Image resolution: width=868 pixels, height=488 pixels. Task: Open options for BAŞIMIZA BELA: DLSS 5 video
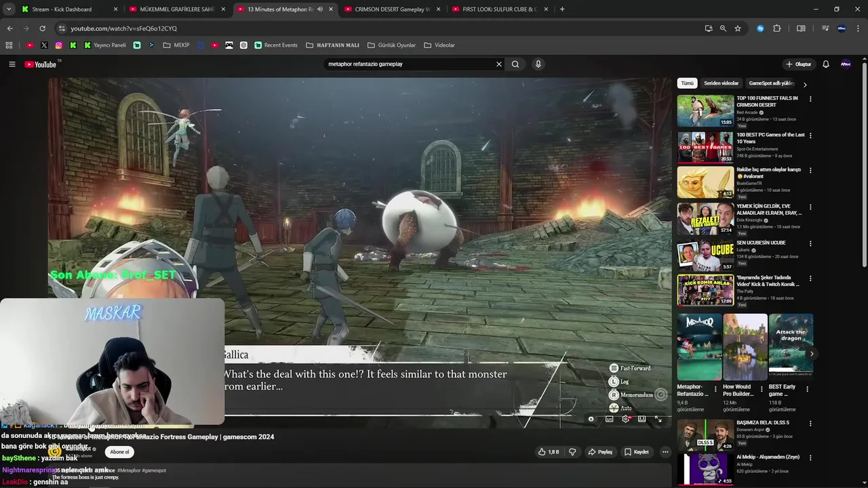pos(810,424)
